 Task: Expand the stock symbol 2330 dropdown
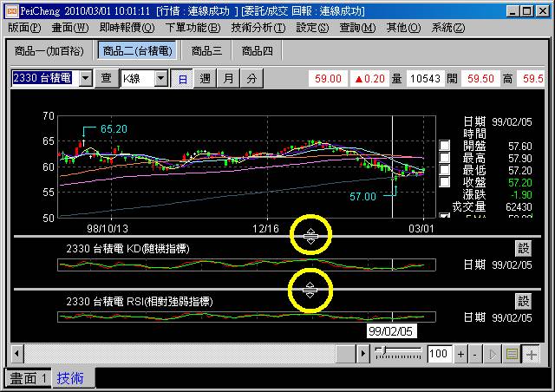tap(85, 78)
